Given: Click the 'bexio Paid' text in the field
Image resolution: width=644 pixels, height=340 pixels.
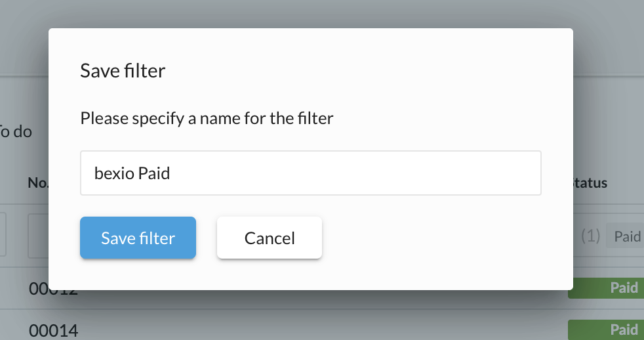Looking at the screenshot, I should coord(132,173).
